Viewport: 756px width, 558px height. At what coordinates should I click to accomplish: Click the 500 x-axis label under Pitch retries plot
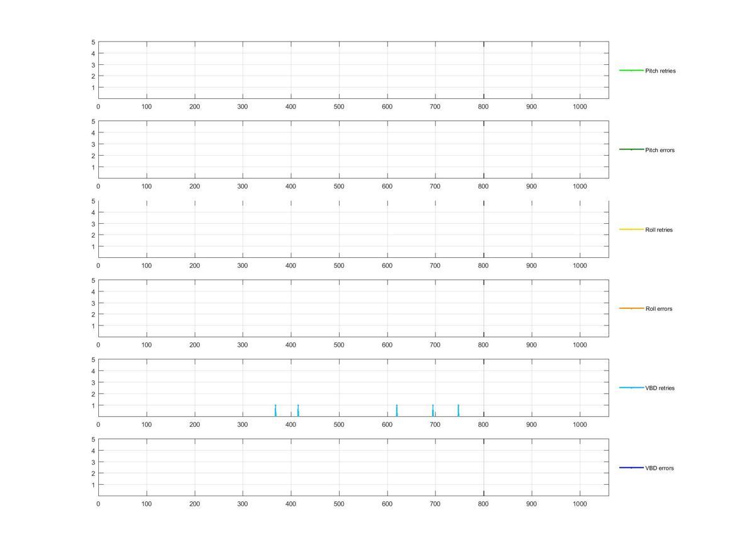(339, 107)
